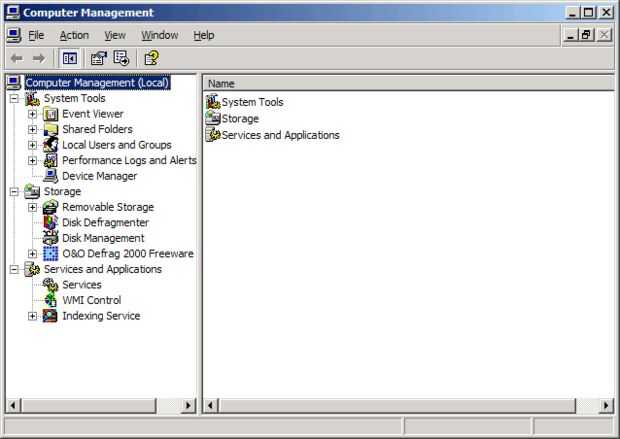Expand Performance Logs and Alerts node
The width and height of the screenshot is (620, 439).
[x=32, y=161]
